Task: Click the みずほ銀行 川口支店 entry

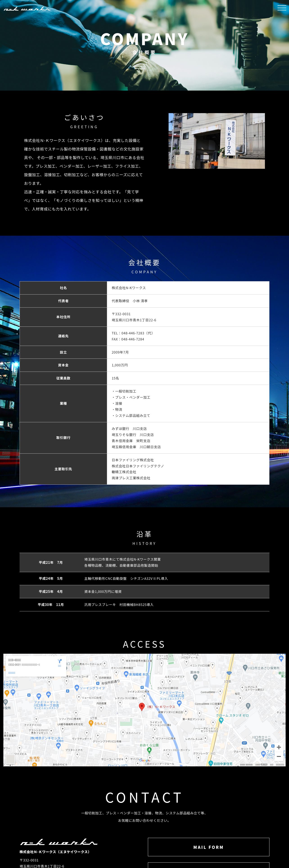Action: coord(129,429)
